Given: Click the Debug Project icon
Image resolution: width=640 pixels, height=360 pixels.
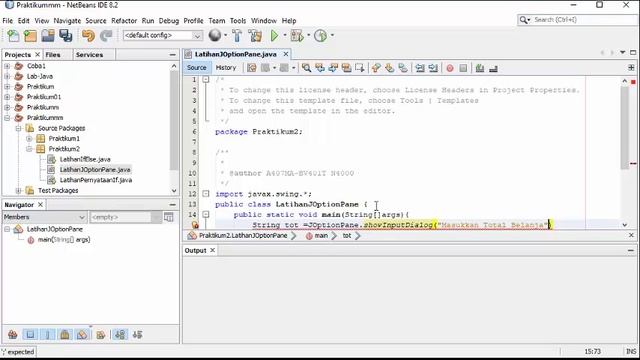Looking at the screenshot, I should pos(297,36).
